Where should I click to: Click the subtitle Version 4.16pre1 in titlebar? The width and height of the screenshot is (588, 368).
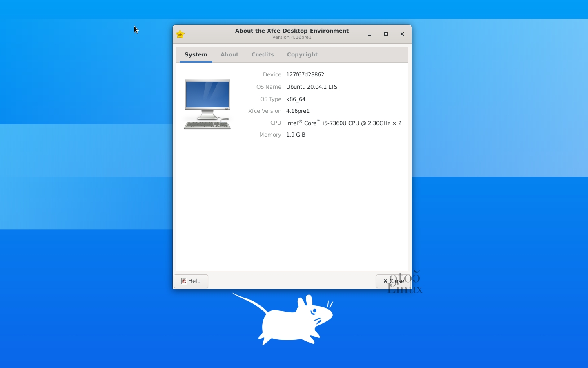292,37
